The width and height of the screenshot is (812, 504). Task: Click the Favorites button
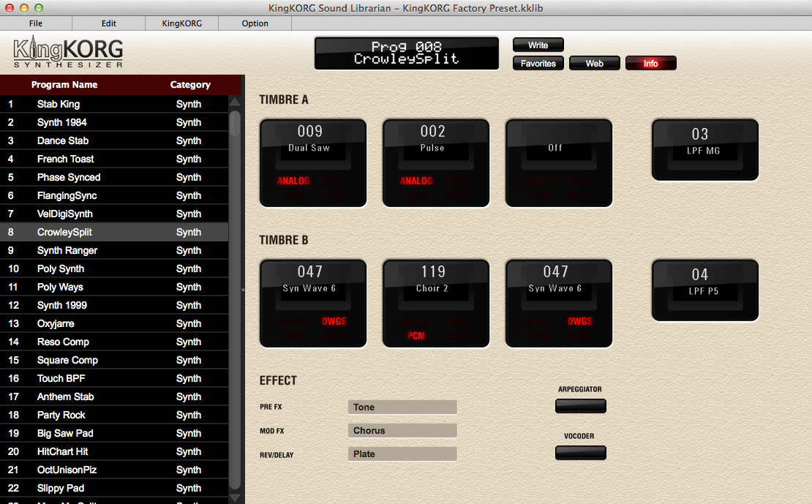pyautogui.click(x=538, y=64)
